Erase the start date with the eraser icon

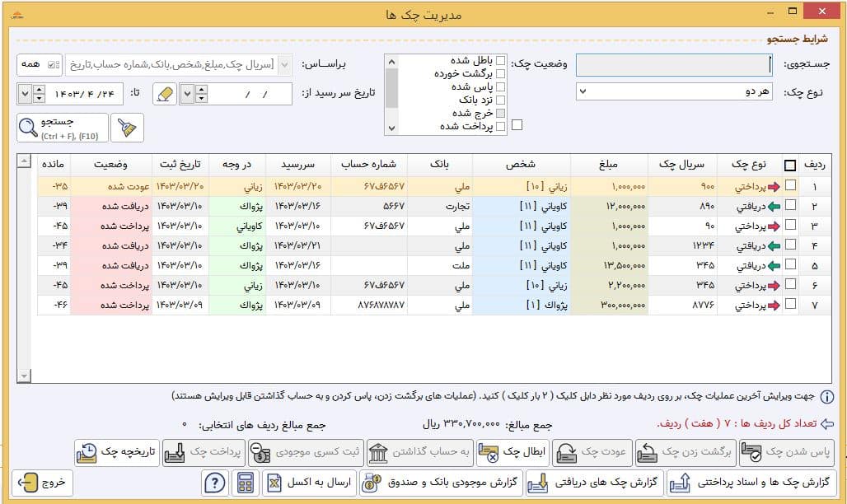coord(165,94)
